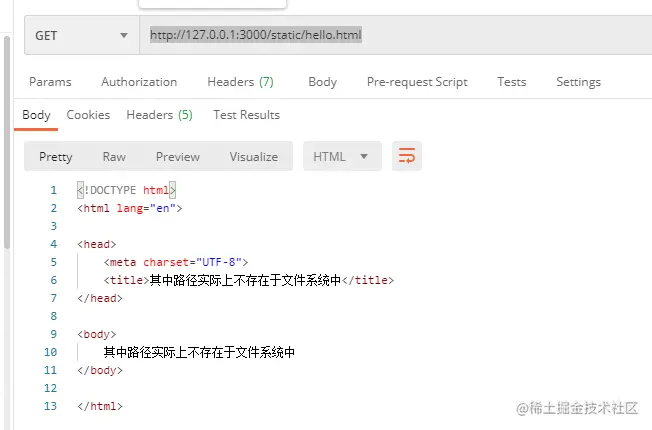Click the left vertical scrollbar
Screen dimensions: 652x430
click(6, 142)
